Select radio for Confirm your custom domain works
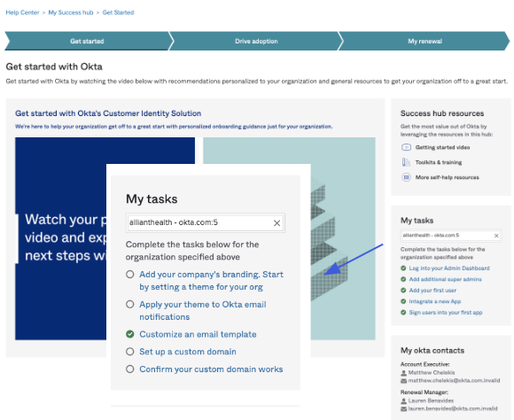 [x=130, y=369]
